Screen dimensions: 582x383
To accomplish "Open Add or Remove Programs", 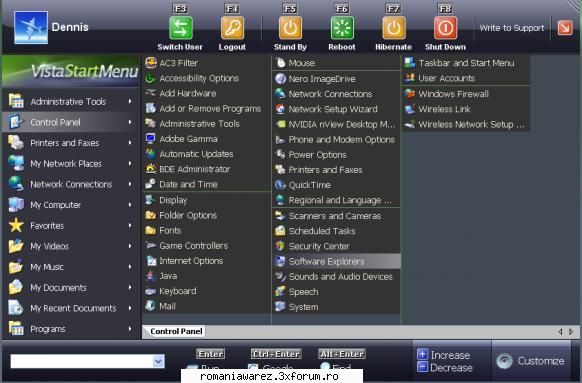I will coord(206,108).
